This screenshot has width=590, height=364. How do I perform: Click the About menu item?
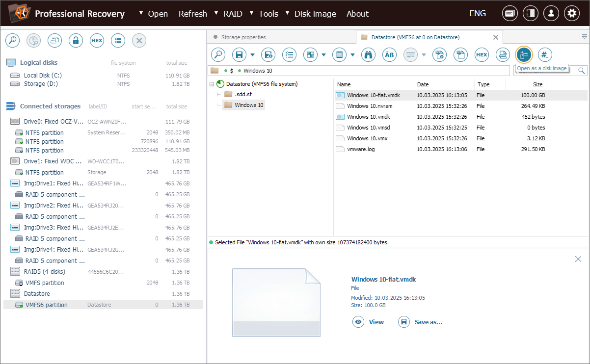[357, 14]
